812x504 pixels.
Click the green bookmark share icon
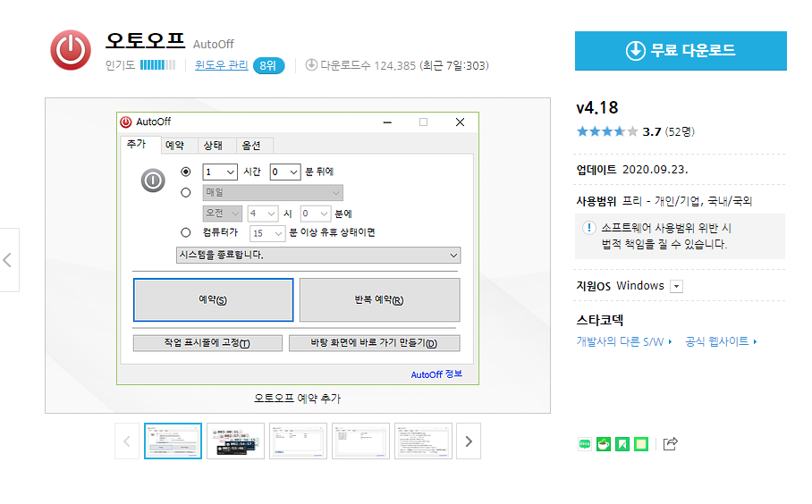622,444
